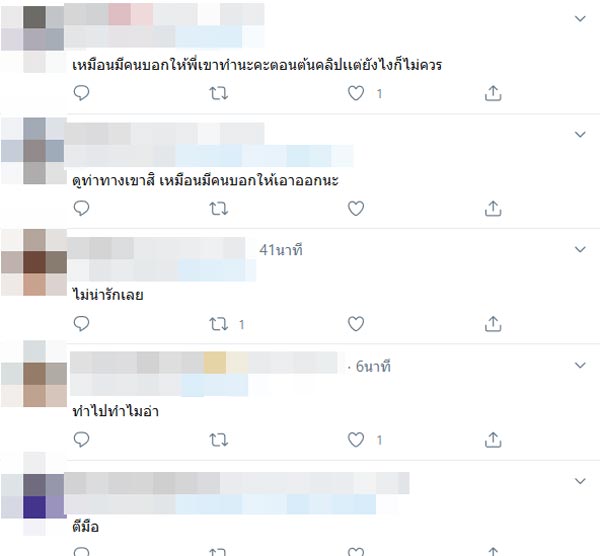Retweet the tweet saying ทำไปทำไมอ่า

click(218, 440)
